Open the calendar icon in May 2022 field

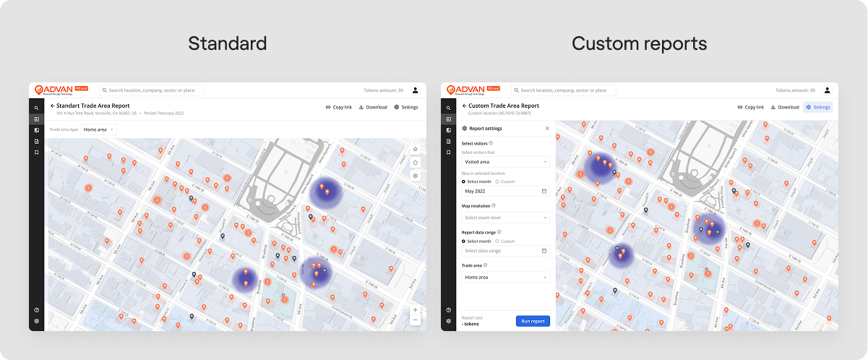click(x=544, y=191)
